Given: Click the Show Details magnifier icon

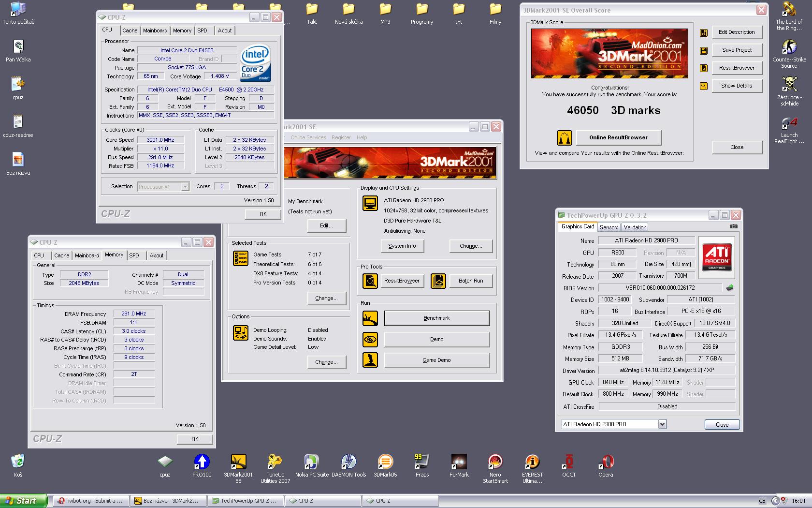Looking at the screenshot, I should coord(704,86).
